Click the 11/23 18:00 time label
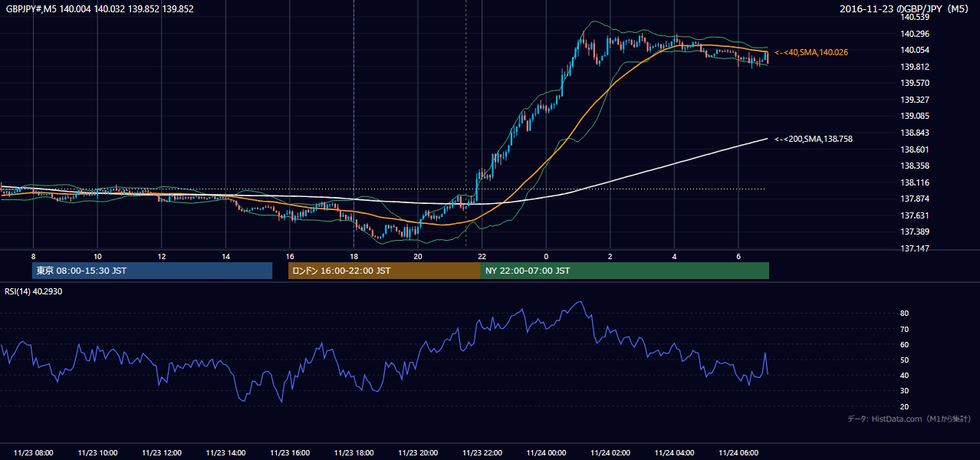 click(354, 453)
